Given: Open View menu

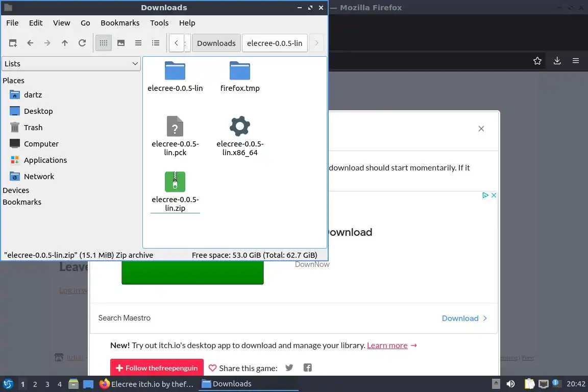Looking at the screenshot, I should pyautogui.click(x=61, y=23).
